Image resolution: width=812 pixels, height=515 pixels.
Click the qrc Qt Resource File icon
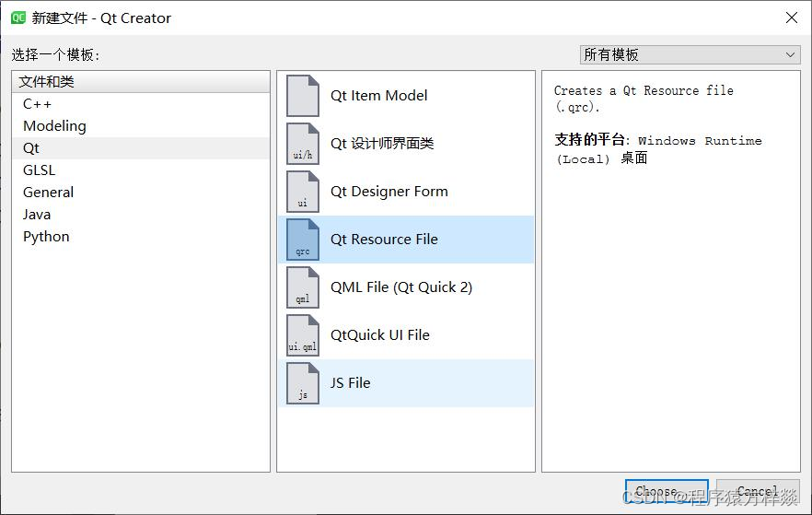[x=302, y=240]
